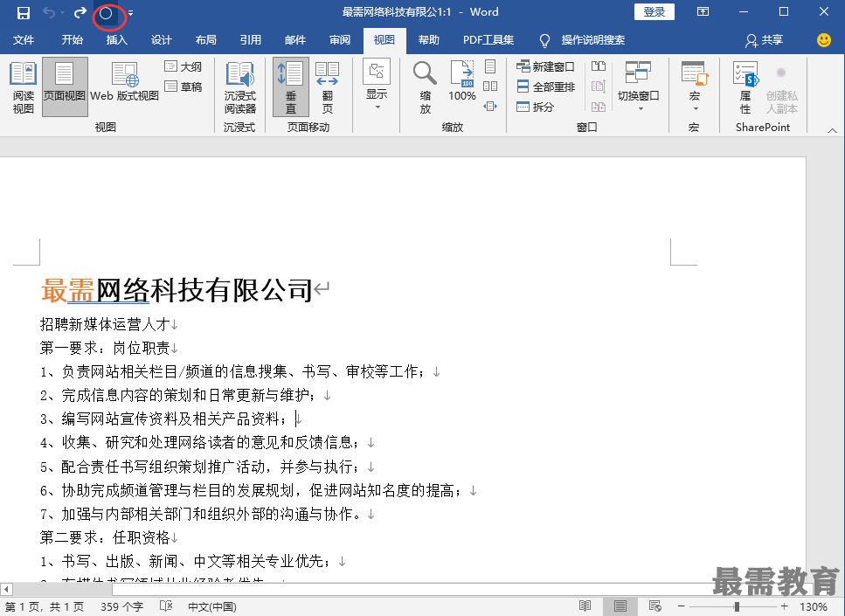The width and height of the screenshot is (845, 616).
Task: Click the Save icon in quick access toolbar
Action: pos(24,12)
